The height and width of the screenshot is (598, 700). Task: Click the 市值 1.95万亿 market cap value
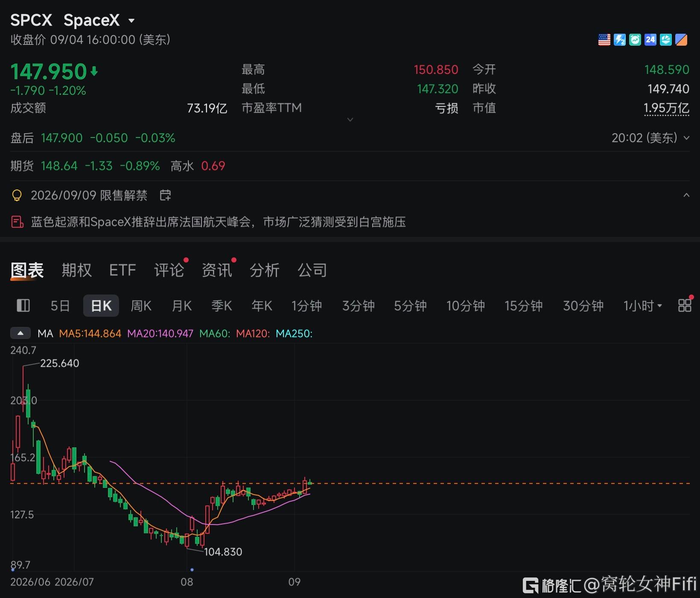click(666, 108)
